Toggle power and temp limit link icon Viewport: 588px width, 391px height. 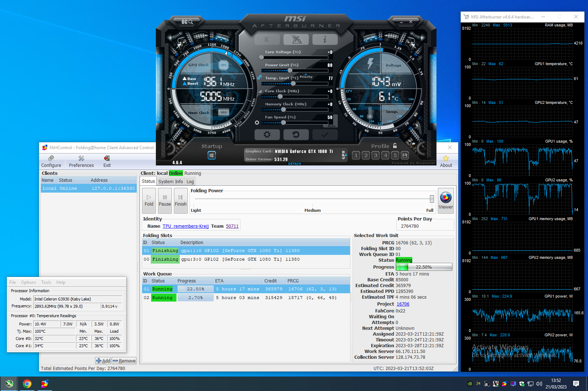coord(259,77)
